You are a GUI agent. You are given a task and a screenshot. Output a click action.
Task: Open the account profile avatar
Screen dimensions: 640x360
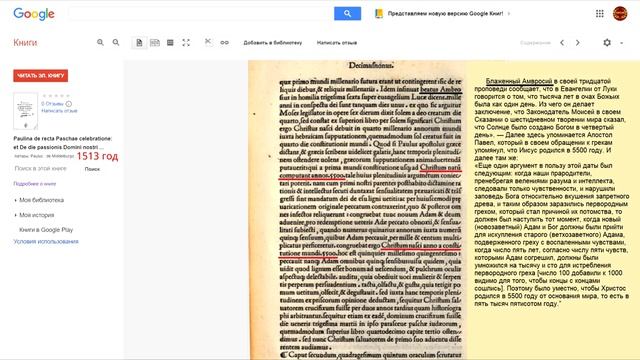620,13
